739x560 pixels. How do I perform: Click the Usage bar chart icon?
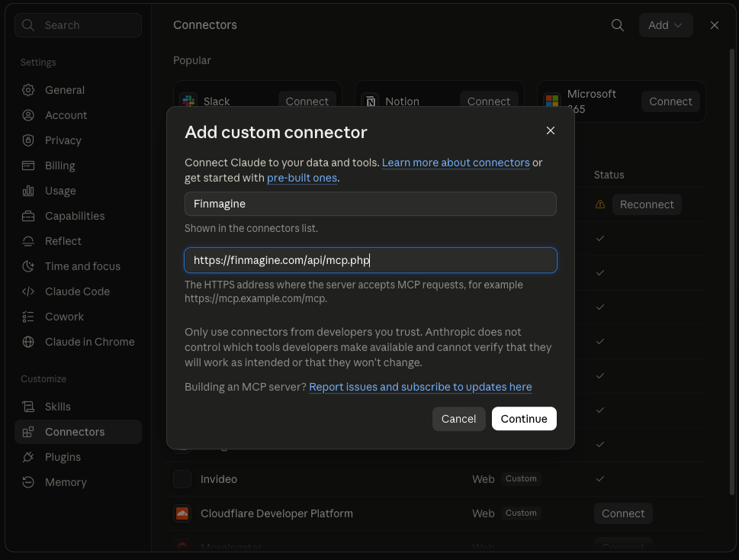(x=28, y=191)
